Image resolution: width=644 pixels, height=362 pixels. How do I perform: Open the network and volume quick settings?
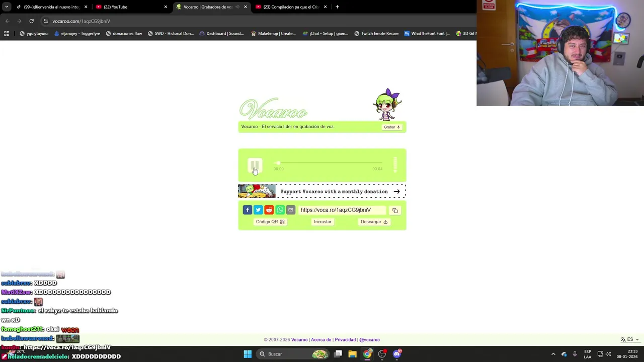pyautogui.click(x=604, y=354)
